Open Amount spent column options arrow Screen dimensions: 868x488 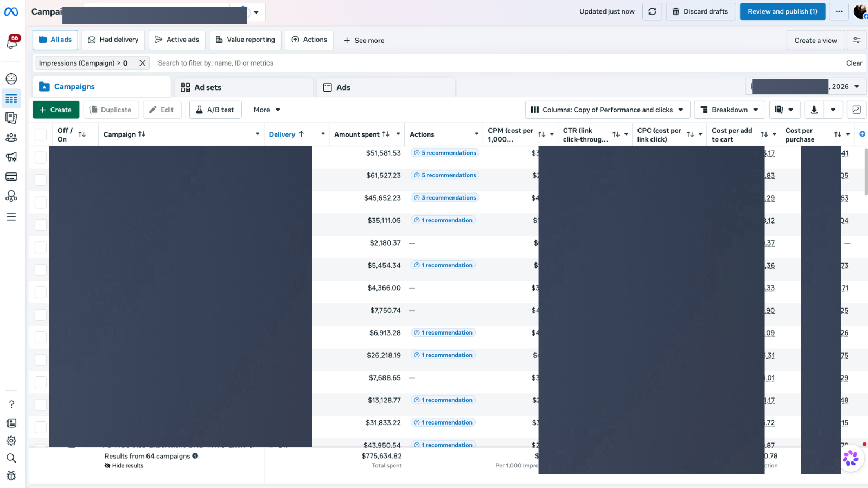click(398, 134)
